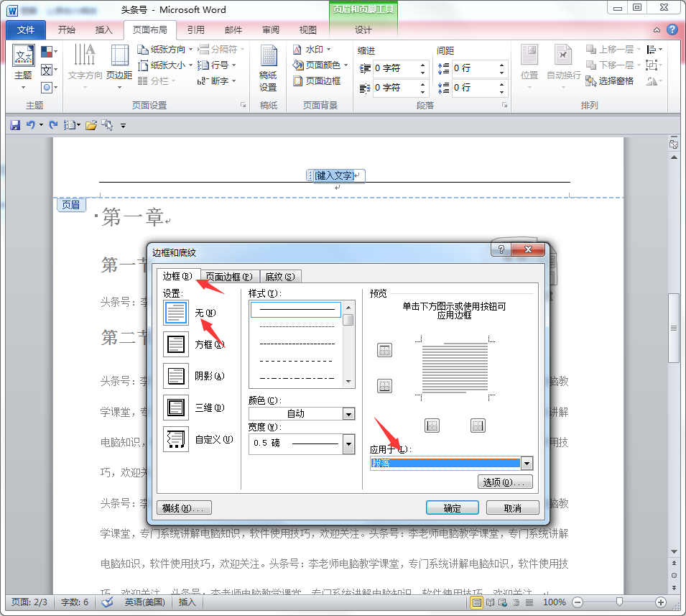The height and width of the screenshot is (616, 686).
Task: Click the Word help question mark icon
Action: [x=672, y=29]
